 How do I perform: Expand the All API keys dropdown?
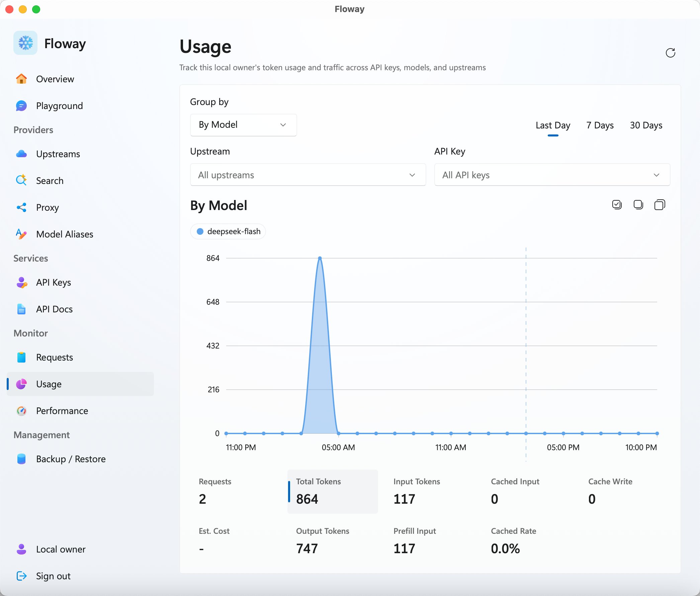click(552, 175)
